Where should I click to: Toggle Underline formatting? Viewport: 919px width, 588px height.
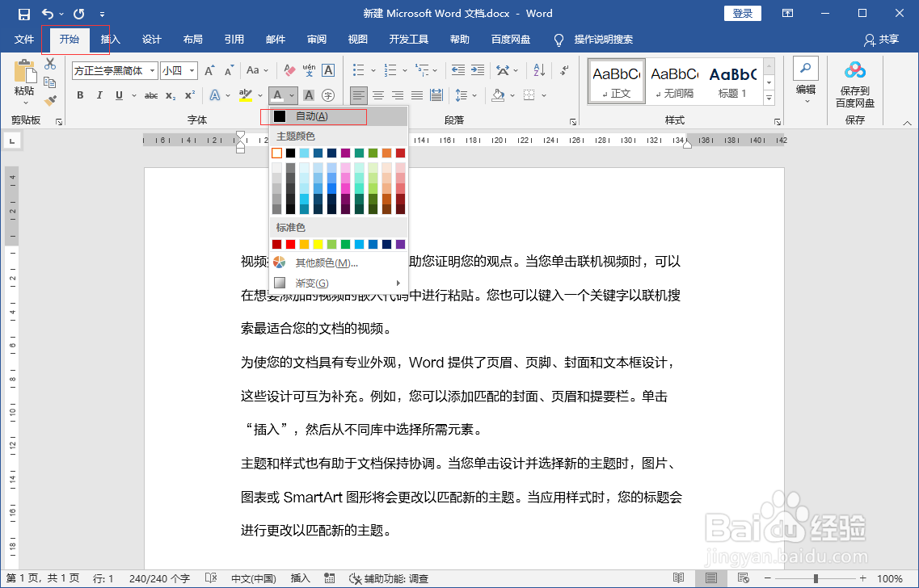119,95
